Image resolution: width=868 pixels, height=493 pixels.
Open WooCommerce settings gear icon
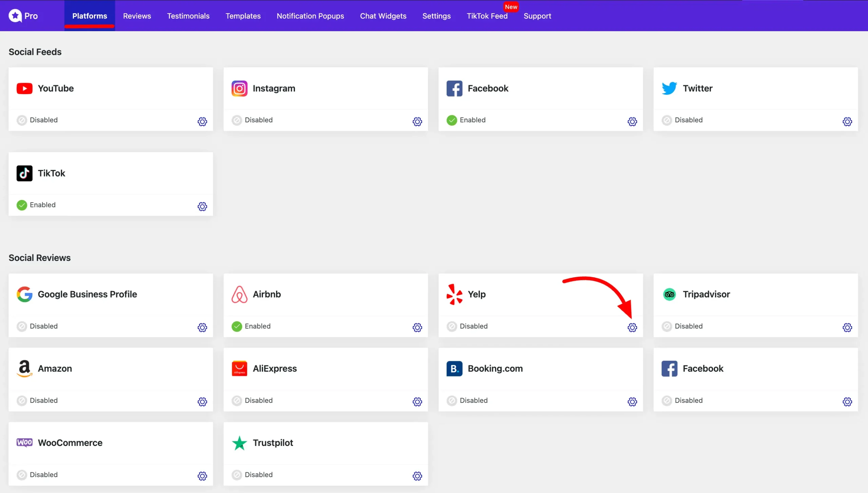click(x=202, y=476)
